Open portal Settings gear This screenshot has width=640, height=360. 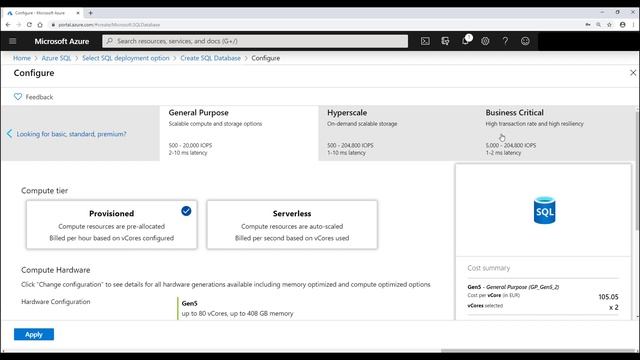click(485, 41)
